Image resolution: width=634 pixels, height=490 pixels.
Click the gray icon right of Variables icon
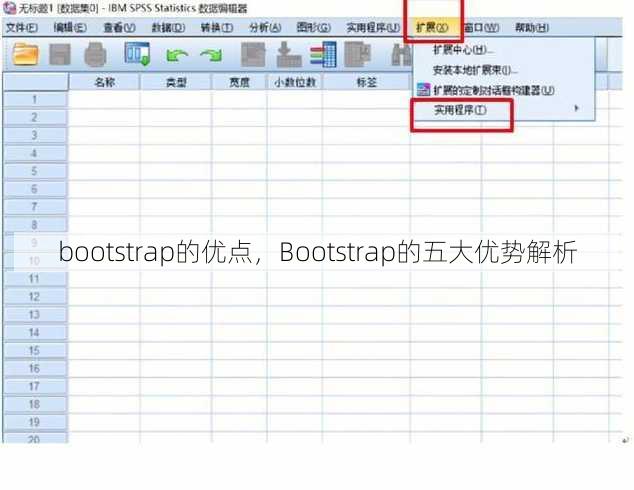(357, 54)
